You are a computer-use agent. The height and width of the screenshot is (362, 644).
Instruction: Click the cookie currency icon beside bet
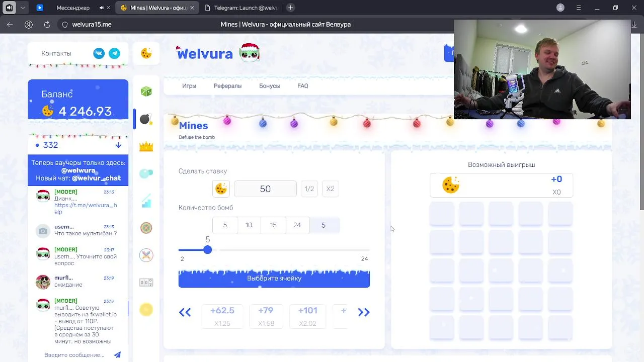pos(221,189)
